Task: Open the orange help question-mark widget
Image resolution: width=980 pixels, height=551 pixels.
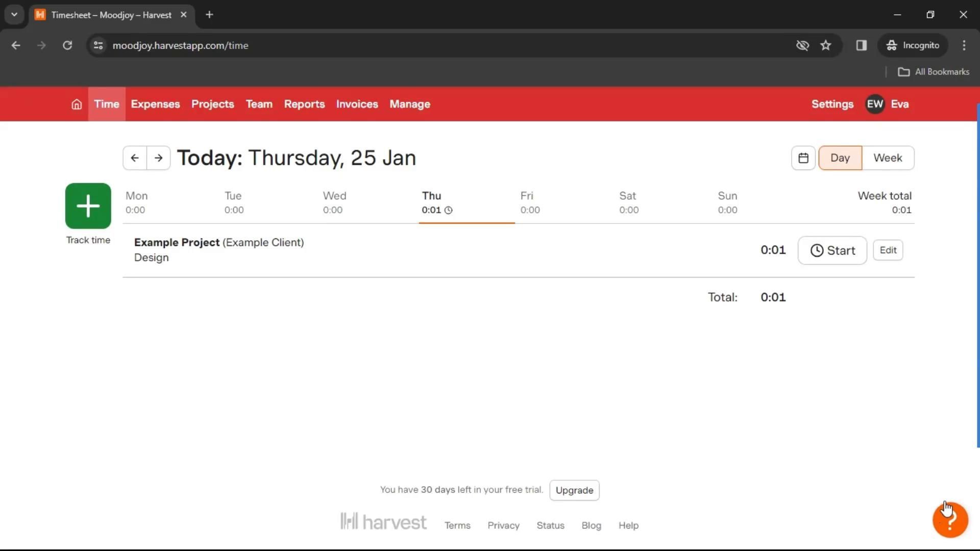Action: [950, 520]
